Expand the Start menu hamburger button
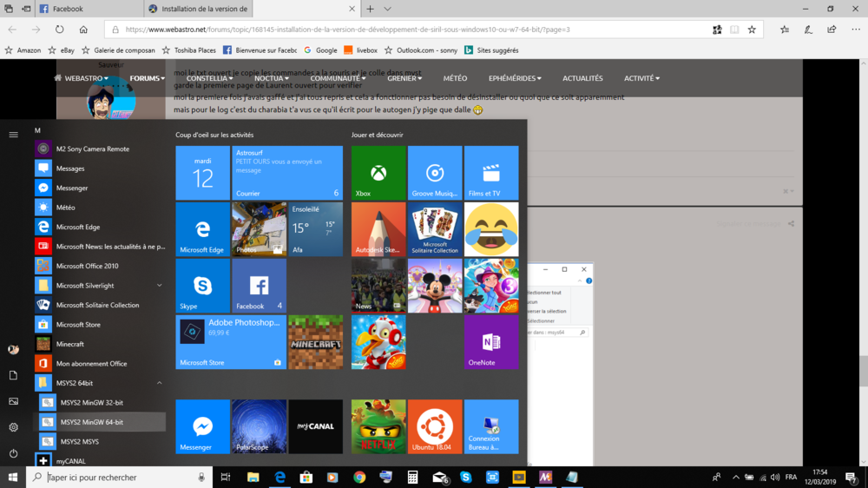The width and height of the screenshot is (868, 488). point(13,135)
